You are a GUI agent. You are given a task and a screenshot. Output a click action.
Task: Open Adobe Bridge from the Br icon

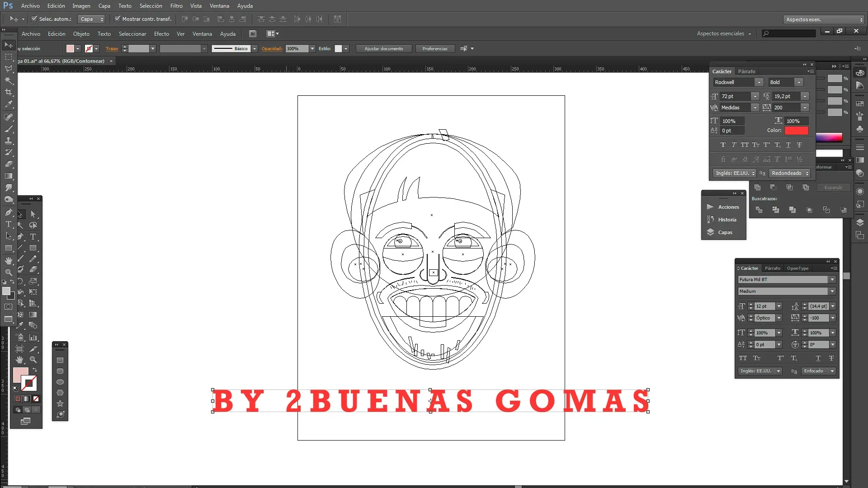coord(253,33)
